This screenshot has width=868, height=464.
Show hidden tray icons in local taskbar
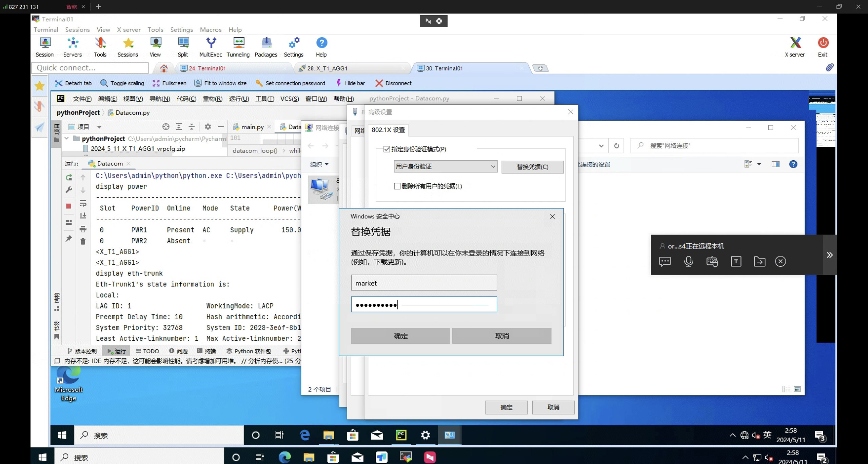tap(745, 457)
